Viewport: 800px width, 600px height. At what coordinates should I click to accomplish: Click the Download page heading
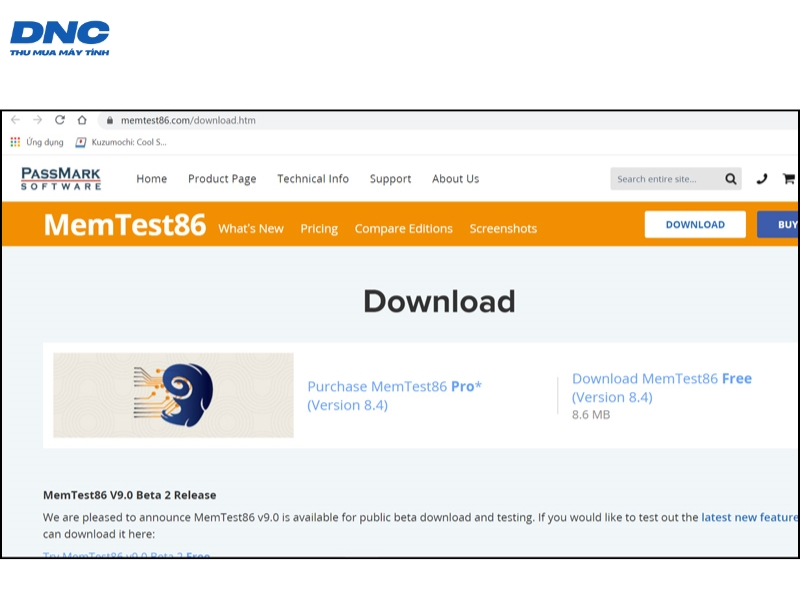439,301
